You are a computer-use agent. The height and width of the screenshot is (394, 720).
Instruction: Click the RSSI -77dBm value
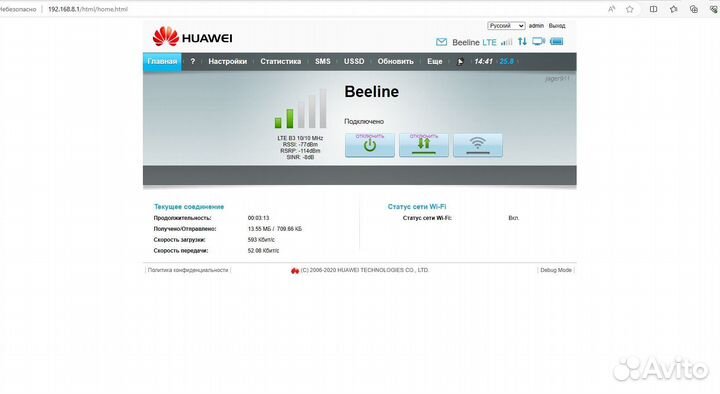[x=300, y=145]
